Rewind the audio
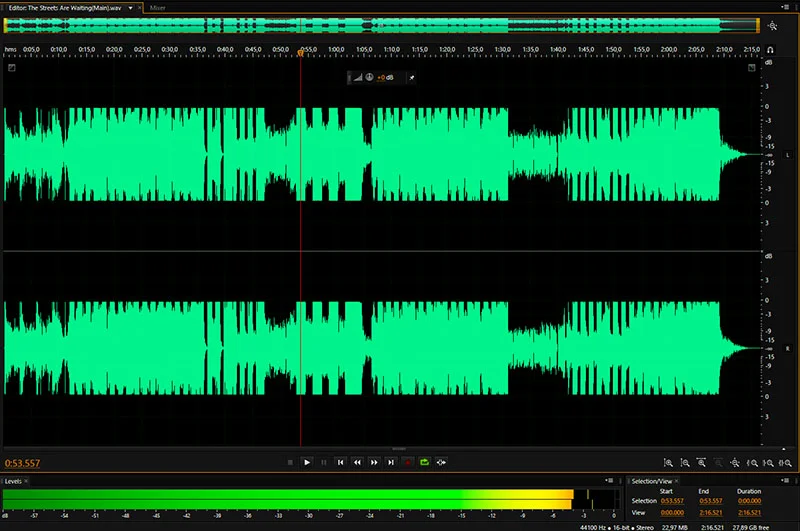 coord(357,462)
